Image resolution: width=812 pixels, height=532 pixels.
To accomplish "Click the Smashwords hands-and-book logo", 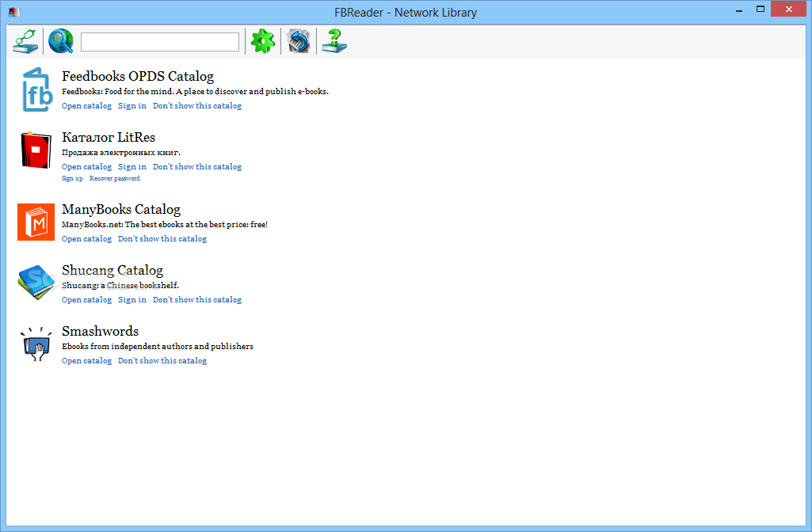I will 36,344.
